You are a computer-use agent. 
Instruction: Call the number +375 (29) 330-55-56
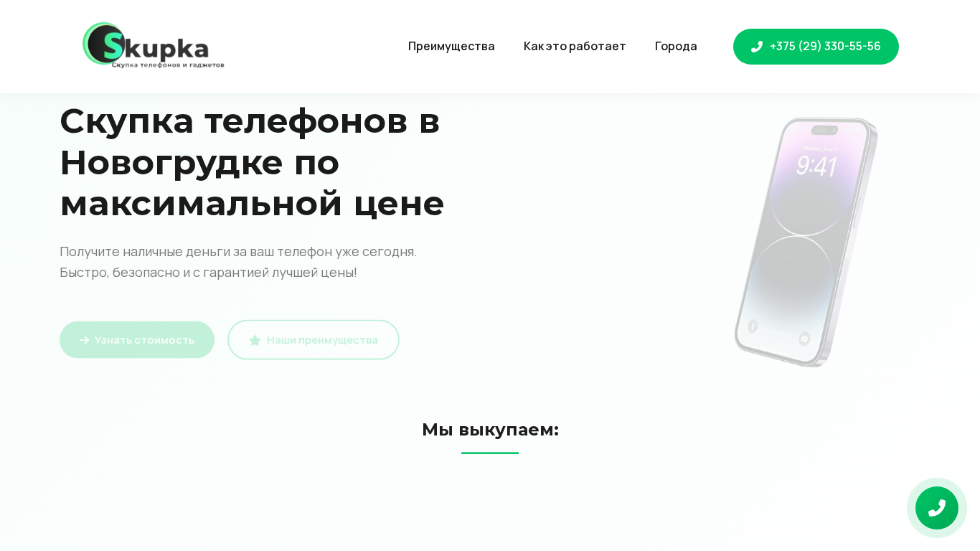(x=816, y=47)
